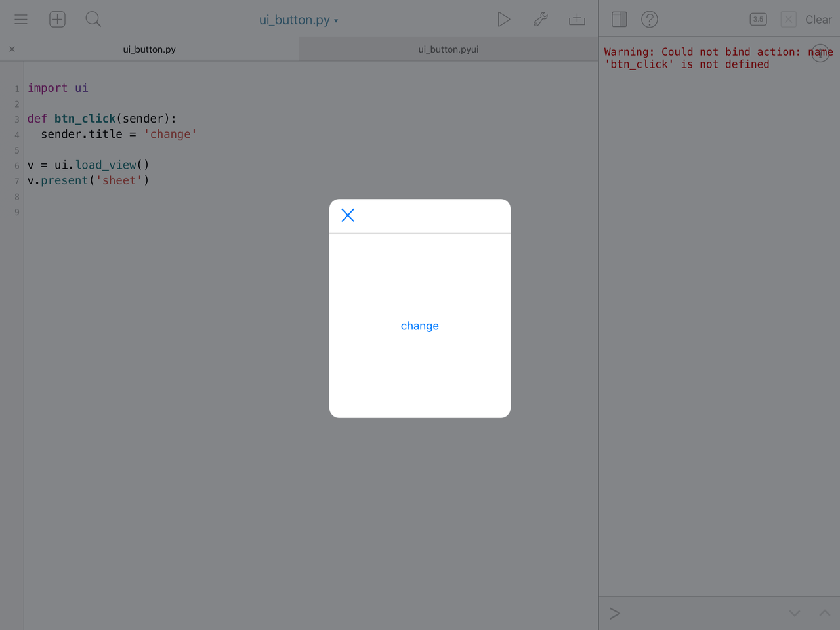Click 'import ui' on line 1
Viewport: 840px width, 630px height.
click(58, 88)
